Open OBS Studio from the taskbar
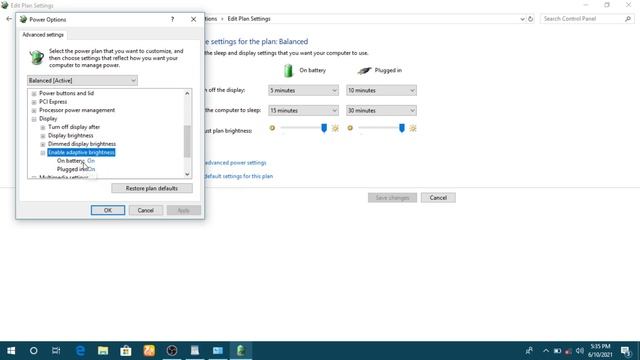The height and width of the screenshot is (360, 640). (172, 351)
